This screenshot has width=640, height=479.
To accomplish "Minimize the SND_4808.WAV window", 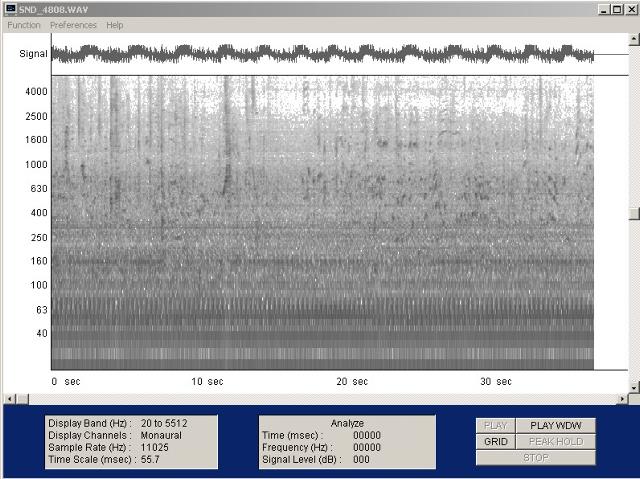I will click(x=605, y=8).
